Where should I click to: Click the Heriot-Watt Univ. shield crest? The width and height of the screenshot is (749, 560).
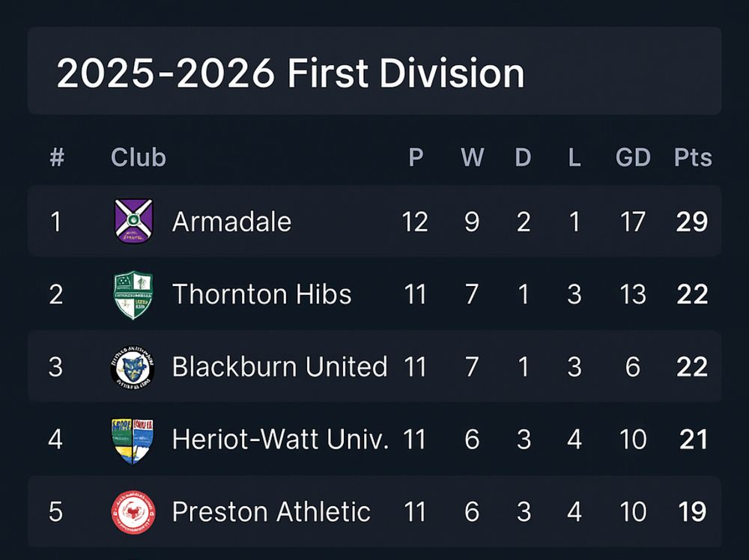pos(133,440)
